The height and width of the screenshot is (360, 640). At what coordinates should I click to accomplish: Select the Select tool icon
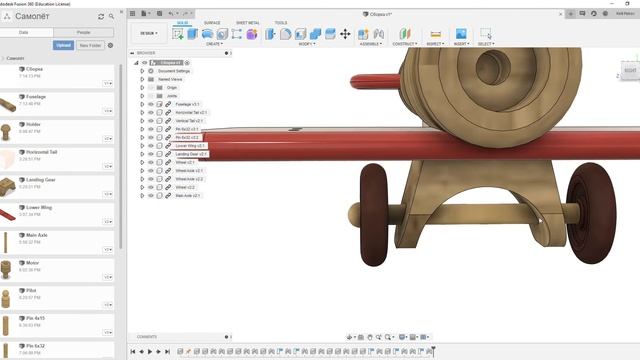tap(486, 34)
